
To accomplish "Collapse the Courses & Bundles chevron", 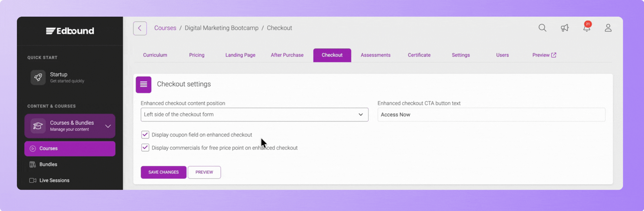I will click(108, 126).
